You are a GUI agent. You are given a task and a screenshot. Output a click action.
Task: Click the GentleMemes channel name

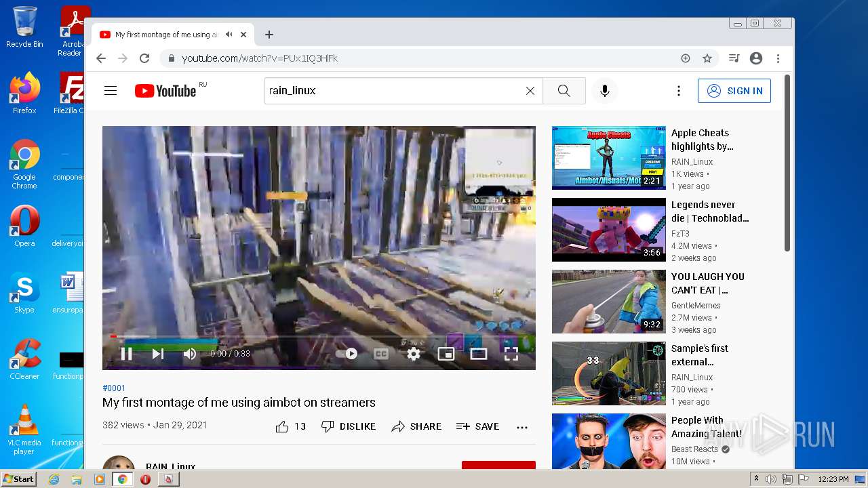point(696,306)
